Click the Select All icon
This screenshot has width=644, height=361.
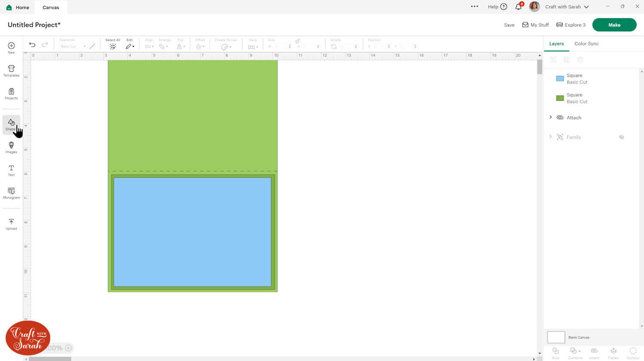click(112, 46)
